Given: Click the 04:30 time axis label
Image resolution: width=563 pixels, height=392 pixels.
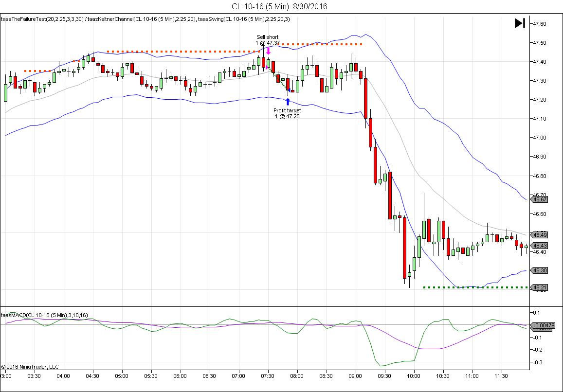Looking at the screenshot, I should point(93,376).
